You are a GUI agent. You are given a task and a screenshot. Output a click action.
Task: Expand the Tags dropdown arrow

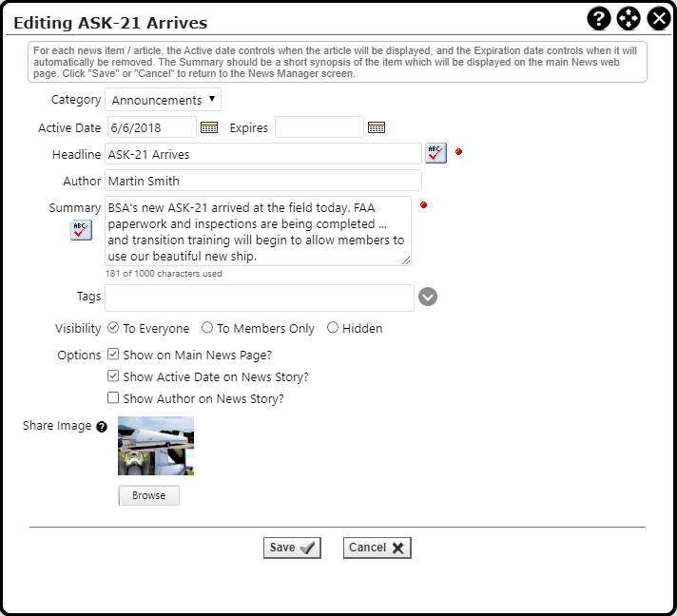pos(428,298)
